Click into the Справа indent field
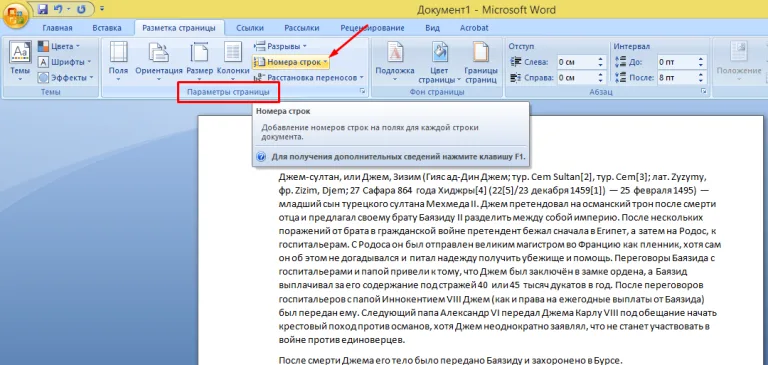The height and width of the screenshot is (365, 768). point(576,78)
